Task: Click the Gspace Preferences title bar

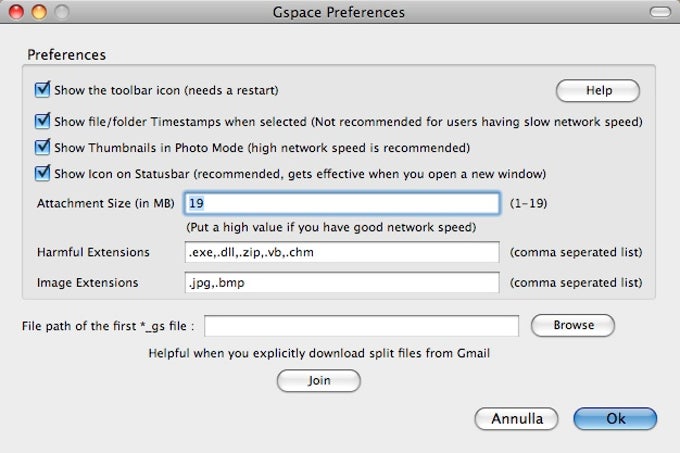Action: tap(339, 13)
